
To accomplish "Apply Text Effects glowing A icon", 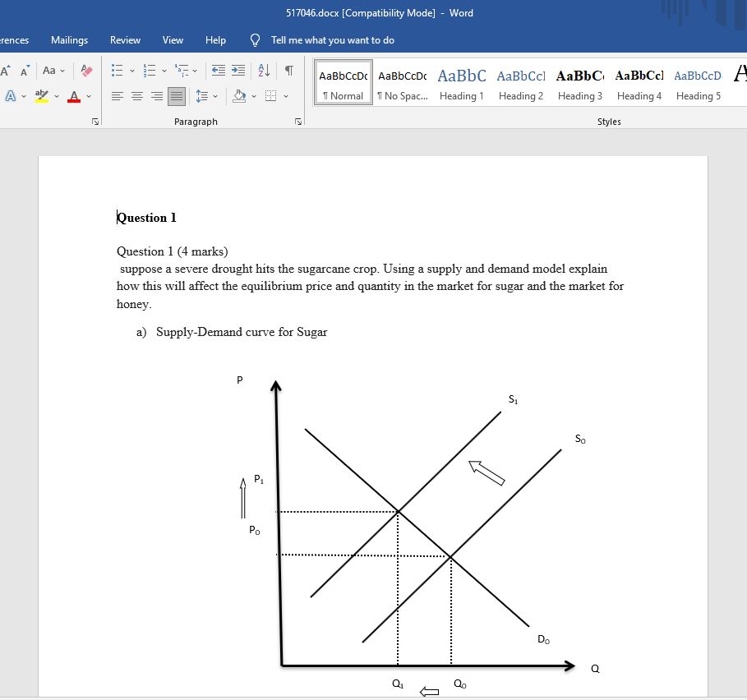I will [x=10, y=96].
